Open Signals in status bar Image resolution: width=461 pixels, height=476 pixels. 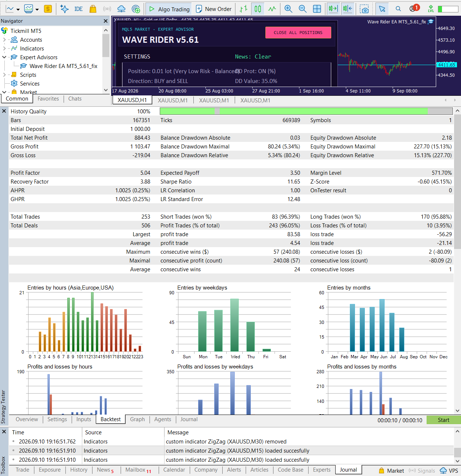pos(422,471)
